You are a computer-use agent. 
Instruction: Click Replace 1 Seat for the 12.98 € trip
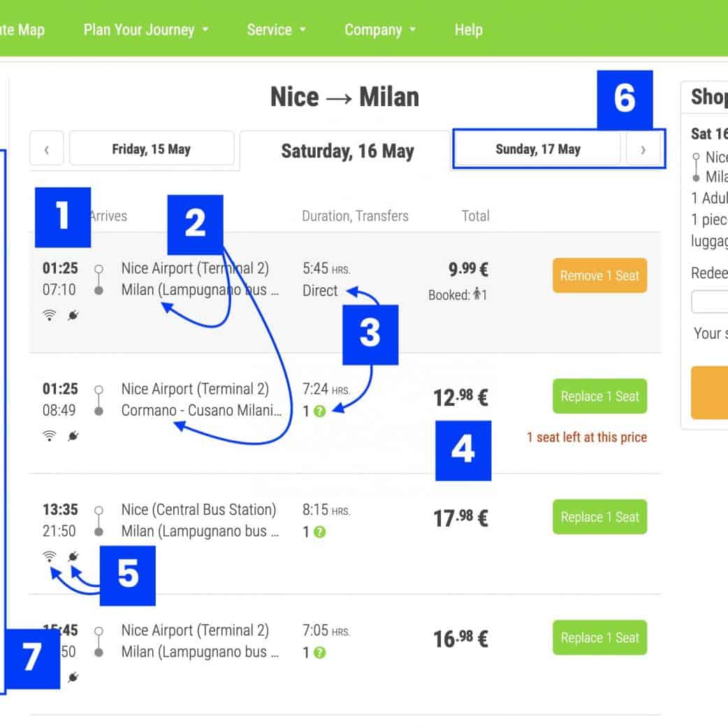pyautogui.click(x=599, y=397)
